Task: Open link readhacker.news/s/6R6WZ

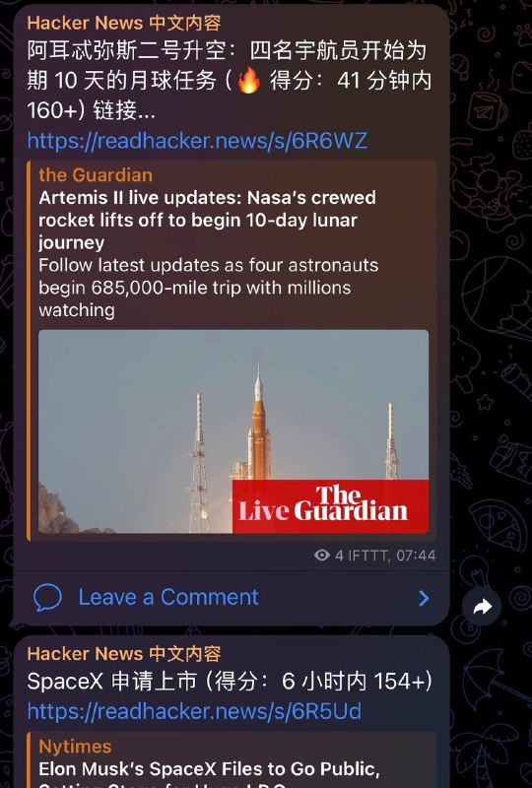Action: tap(197, 141)
